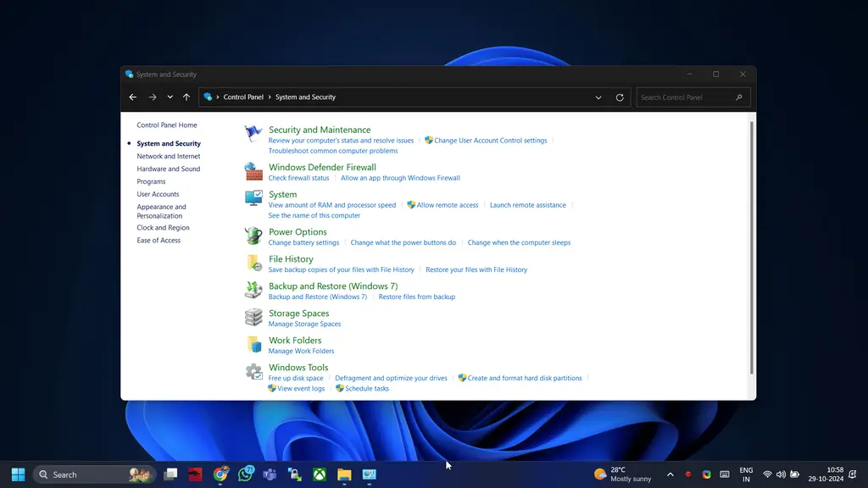Click Create and format hard disk partitions
868x488 pixels.
point(524,378)
